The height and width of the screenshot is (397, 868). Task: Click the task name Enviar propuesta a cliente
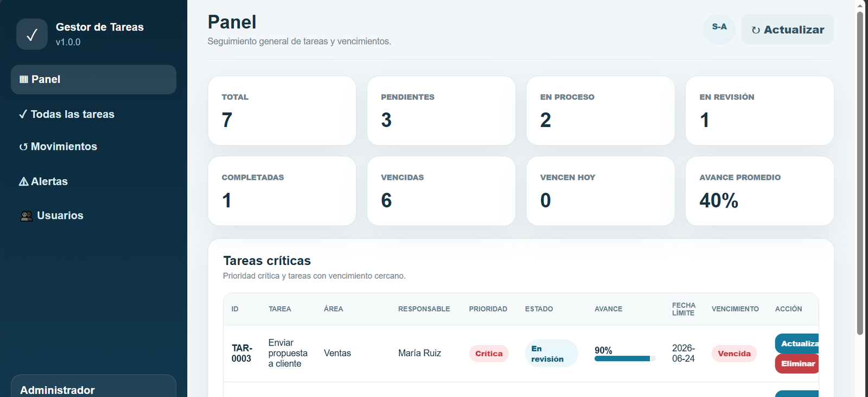[288, 353]
